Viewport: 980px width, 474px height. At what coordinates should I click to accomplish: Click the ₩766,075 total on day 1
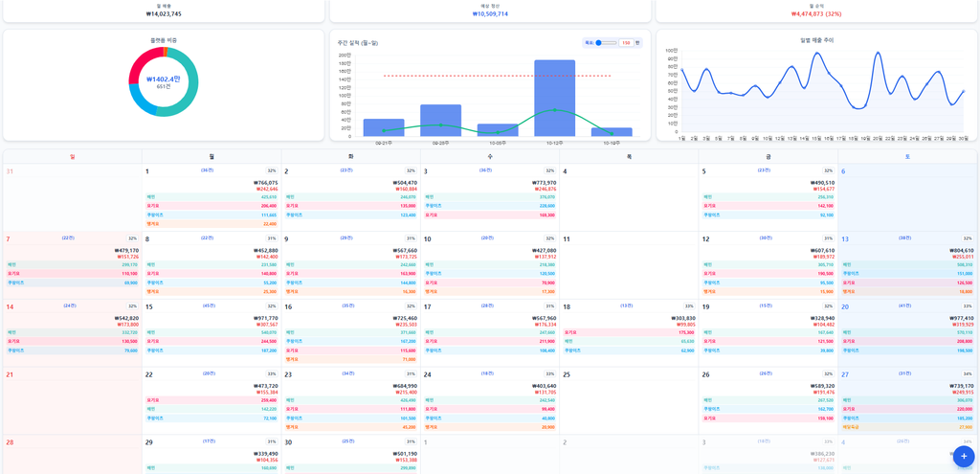266,183
